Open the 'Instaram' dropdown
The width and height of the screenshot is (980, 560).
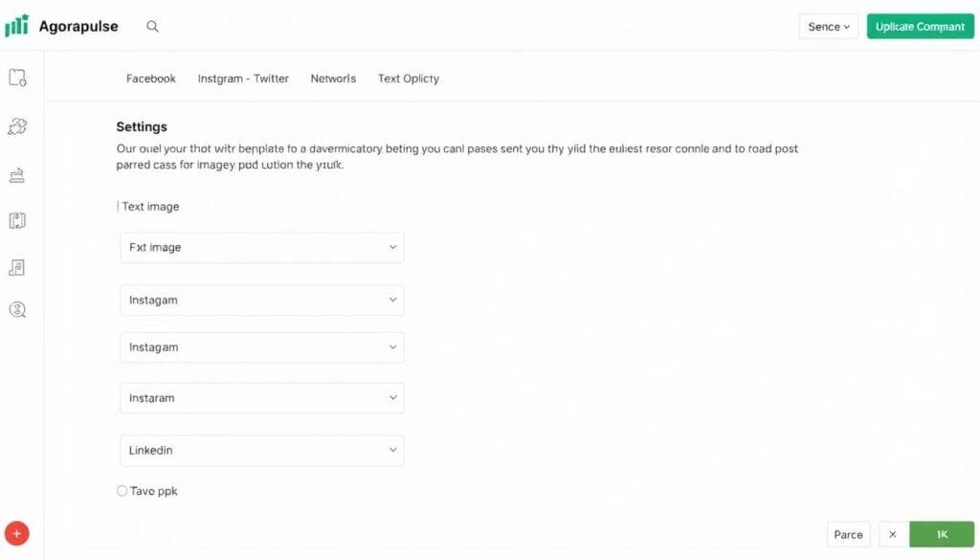pyautogui.click(x=261, y=397)
